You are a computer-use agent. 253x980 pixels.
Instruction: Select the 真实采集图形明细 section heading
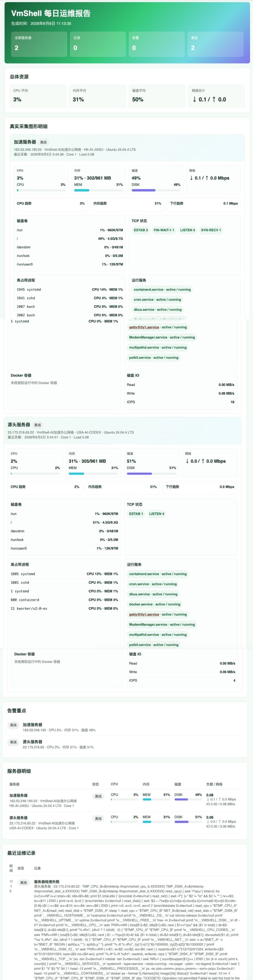point(29,126)
